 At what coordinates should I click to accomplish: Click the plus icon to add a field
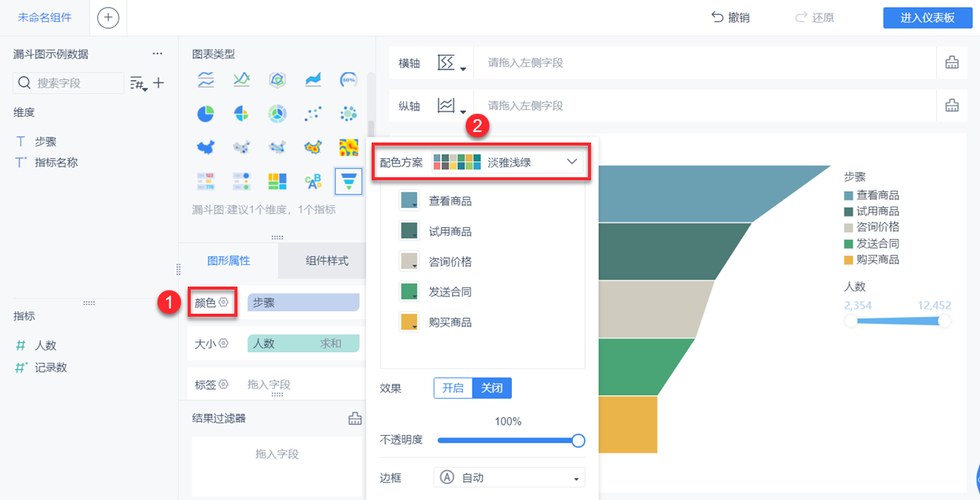[158, 83]
